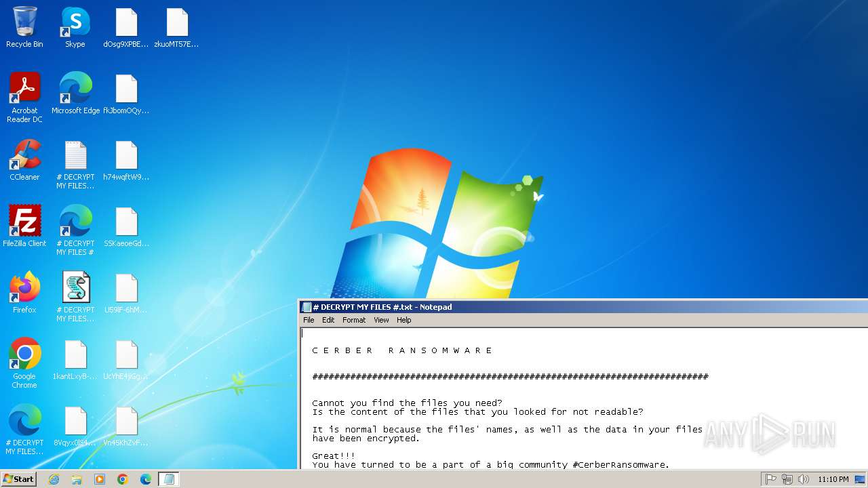
Task: Select the dOsg9XPBE file icon
Action: (x=126, y=27)
